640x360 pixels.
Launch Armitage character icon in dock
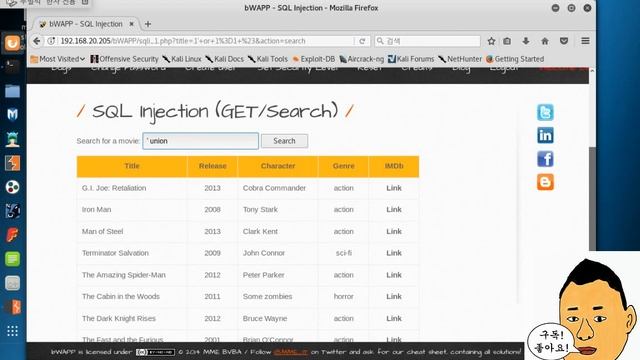[x=12, y=139]
